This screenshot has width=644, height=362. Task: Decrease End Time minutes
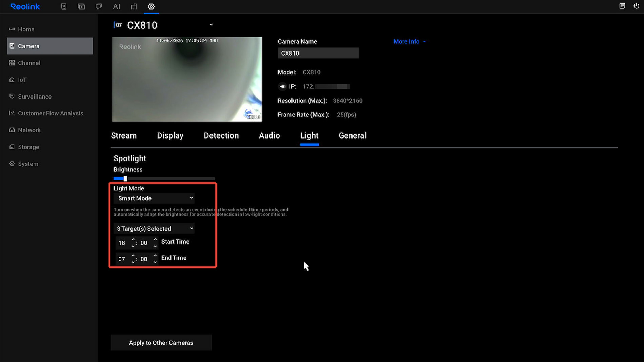tap(155, 262)
